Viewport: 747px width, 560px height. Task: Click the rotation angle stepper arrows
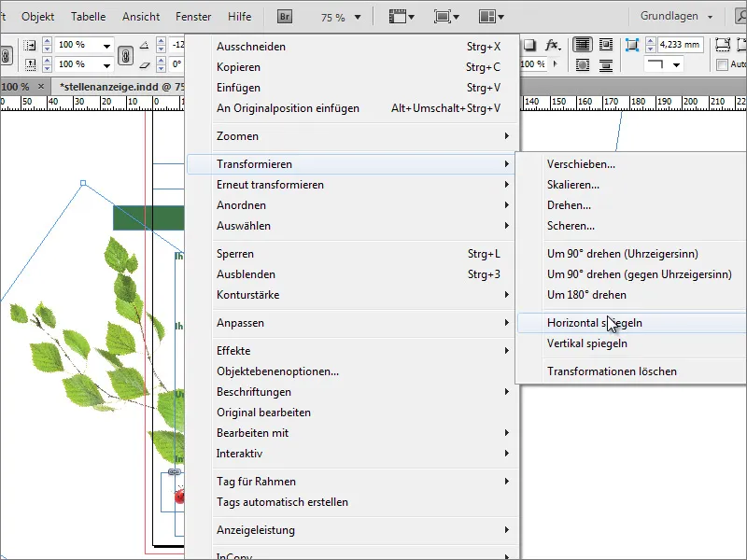161,45
